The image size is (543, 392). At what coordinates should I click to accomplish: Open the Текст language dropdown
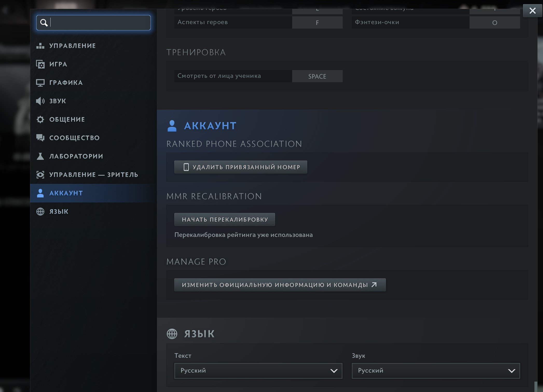258,371
